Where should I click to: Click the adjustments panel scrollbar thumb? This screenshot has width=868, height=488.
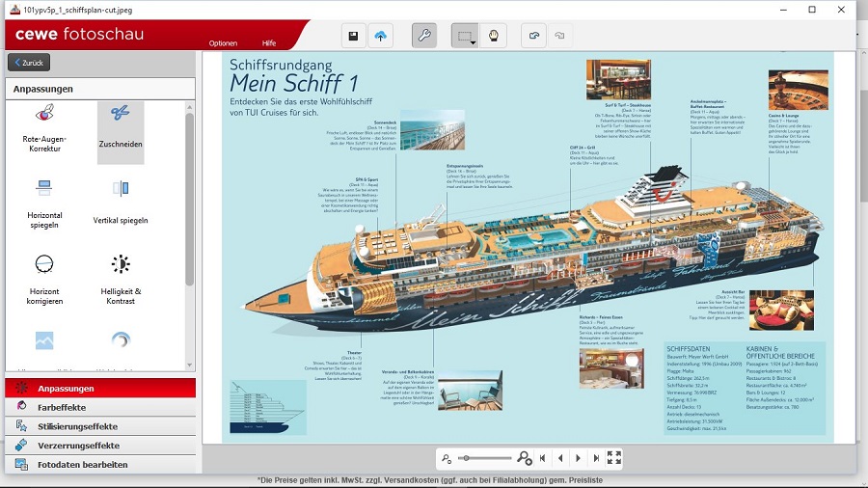pos(190,200)
